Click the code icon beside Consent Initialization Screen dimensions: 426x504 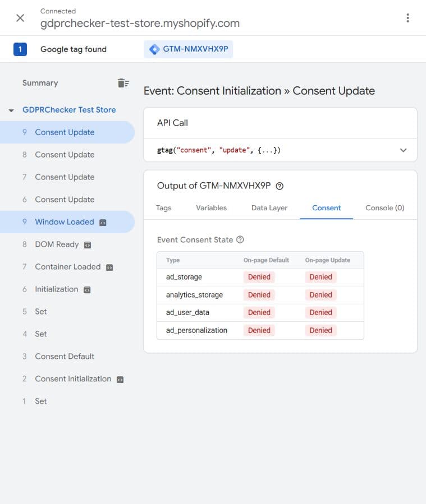(x=120, y=380)
